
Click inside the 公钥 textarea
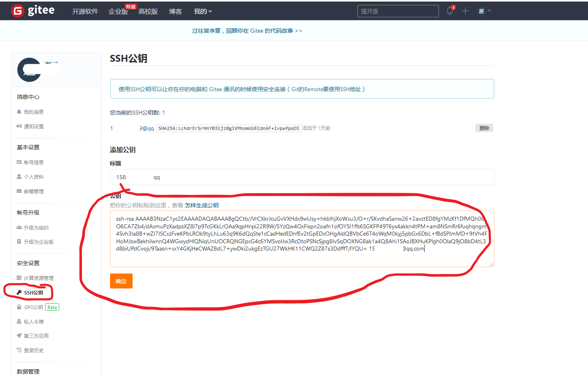click(x=302, y=239)
